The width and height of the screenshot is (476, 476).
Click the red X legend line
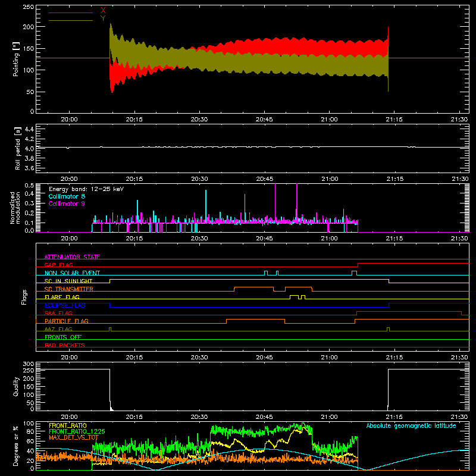[x=71, y=12]
